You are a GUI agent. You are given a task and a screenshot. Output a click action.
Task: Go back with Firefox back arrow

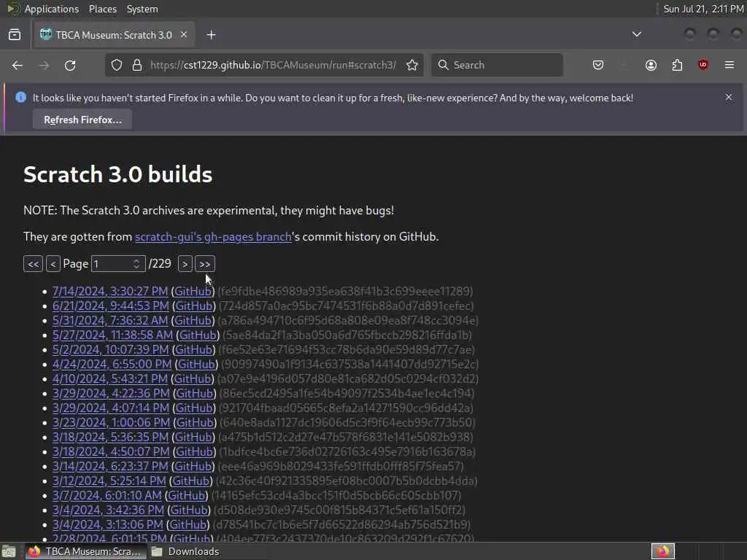pyautogui.click(x=18, y=65)
